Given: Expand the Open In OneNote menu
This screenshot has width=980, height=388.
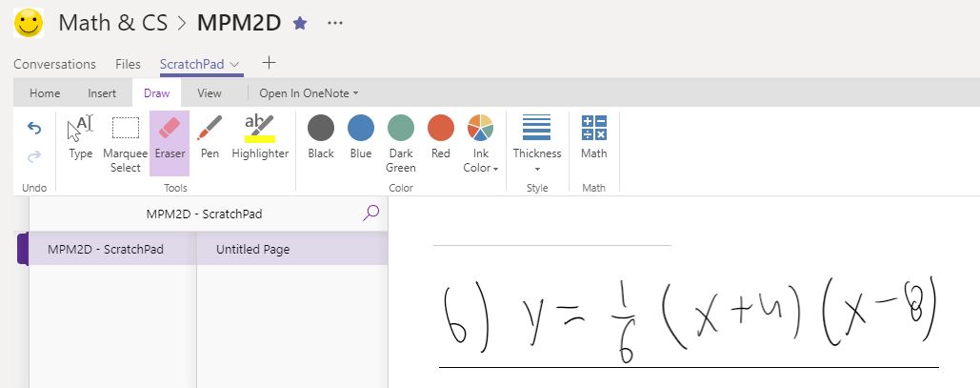Looking at the screenshot, I should [309, 93].
